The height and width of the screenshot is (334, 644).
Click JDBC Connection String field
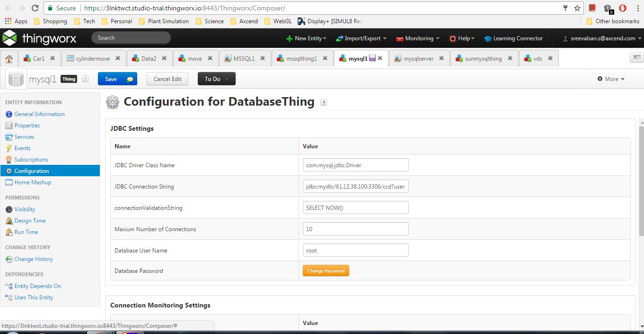356,186
